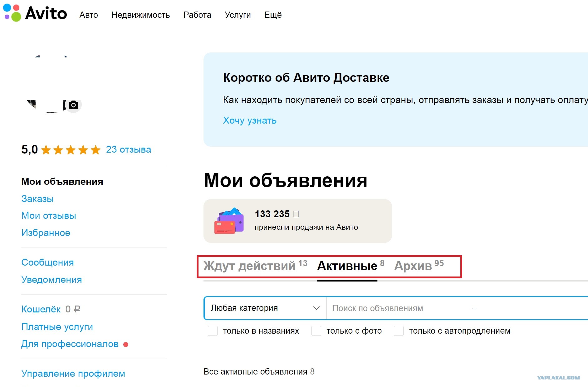Open the Недвижимость section
Image resolution: width=588 pixels, height=387 pixels.
click(x=140, y=15)
